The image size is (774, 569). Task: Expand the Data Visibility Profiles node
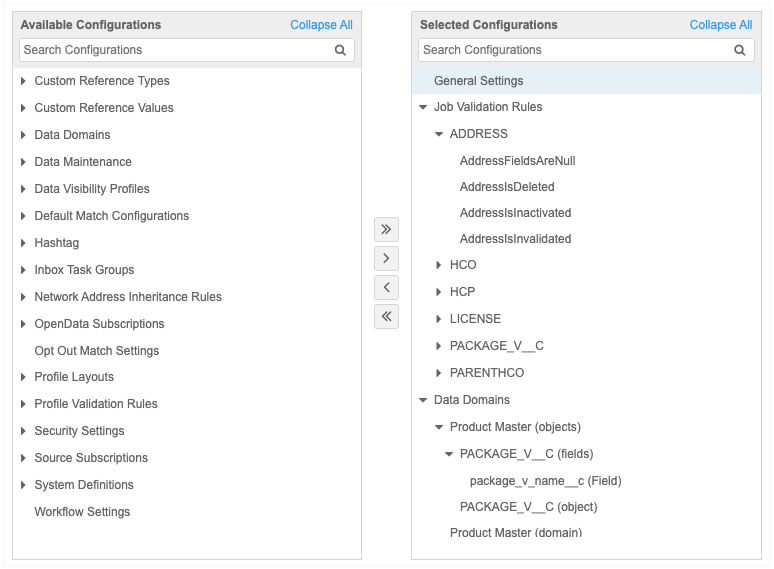point(23,189)
